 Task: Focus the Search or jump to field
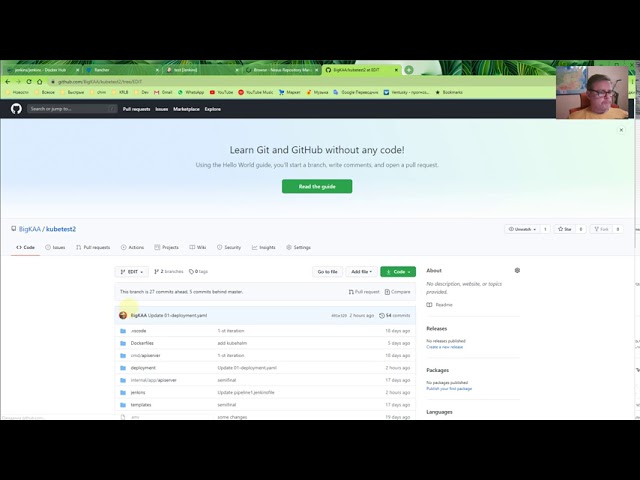point(72,109)
